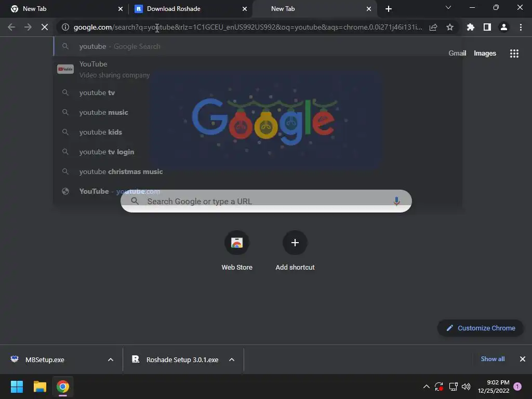Viewport: 532px width, 399px height.
Task: Show hidden system tray icons
Action: click(x=427, y=387)
